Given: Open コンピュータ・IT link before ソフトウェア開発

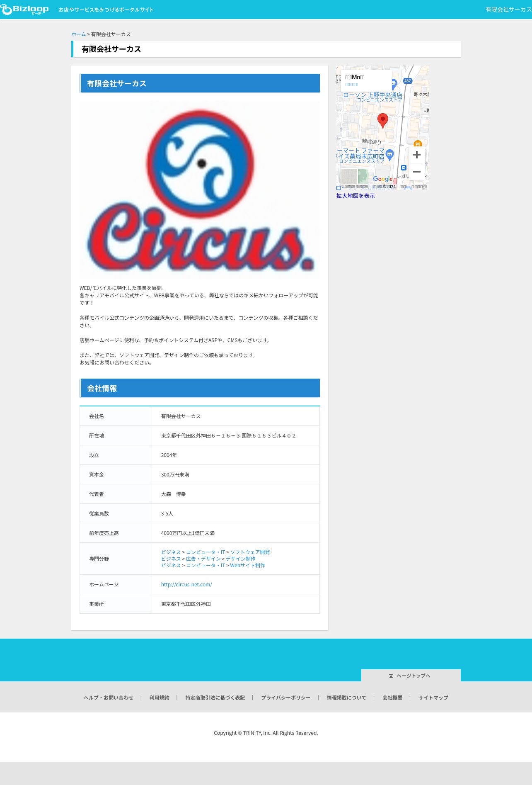Looking at the screenshot, I should [206, 552].
